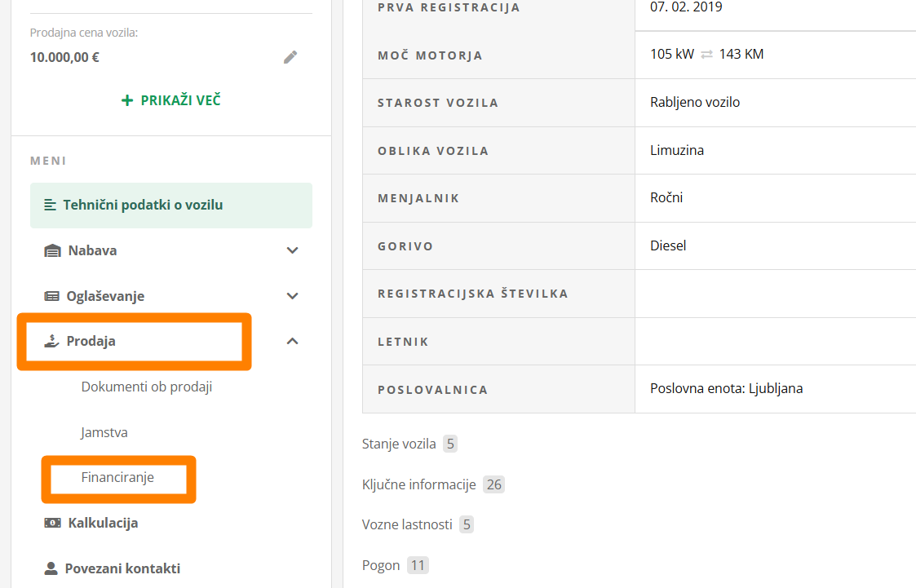Click the kW to KM conversion arrows
The width and height of the screenshot is (916, 588).
(x=706, y=55)
